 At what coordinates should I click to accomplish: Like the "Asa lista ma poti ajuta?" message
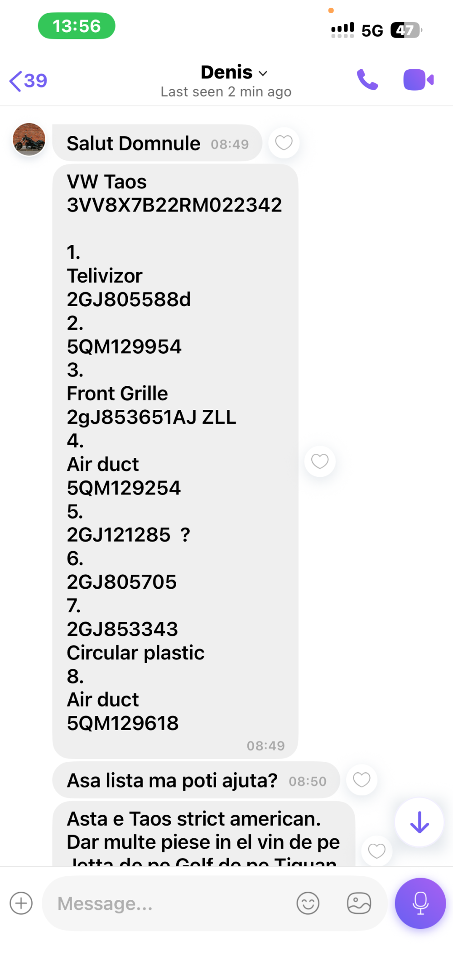tap(361, 780)
